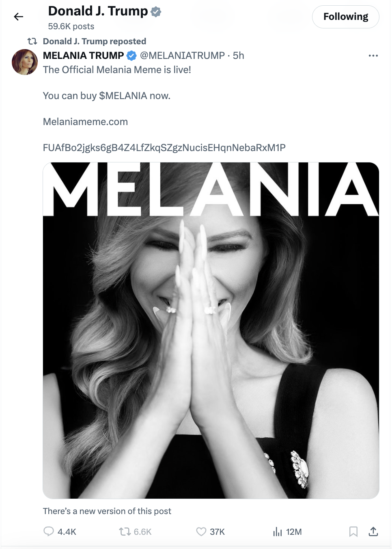392x549 pixels.
Task: Open the more options menu on the post
Action: [x=373, y=56]
